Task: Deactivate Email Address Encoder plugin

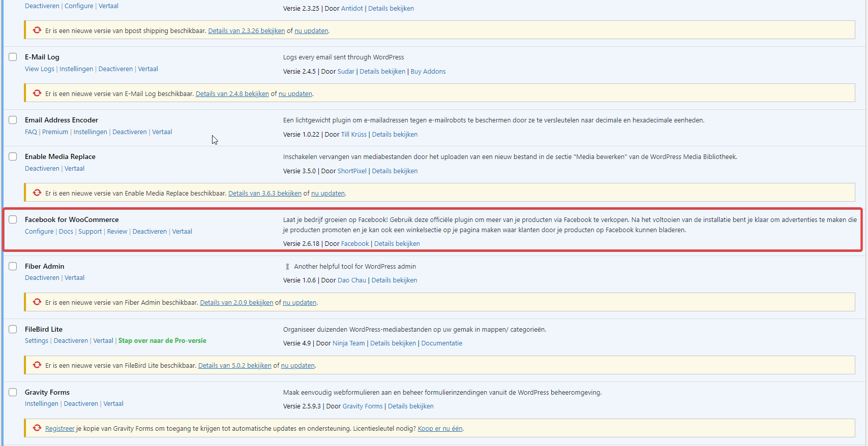Action: [x=130, y=132]
